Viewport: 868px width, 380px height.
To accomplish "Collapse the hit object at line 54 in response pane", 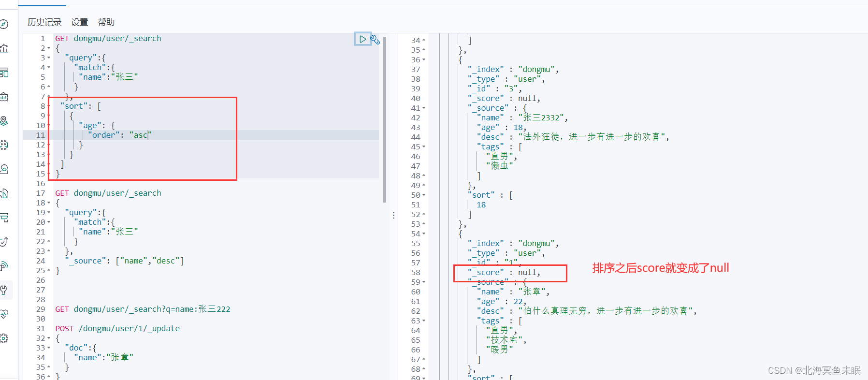I will 424,234.
